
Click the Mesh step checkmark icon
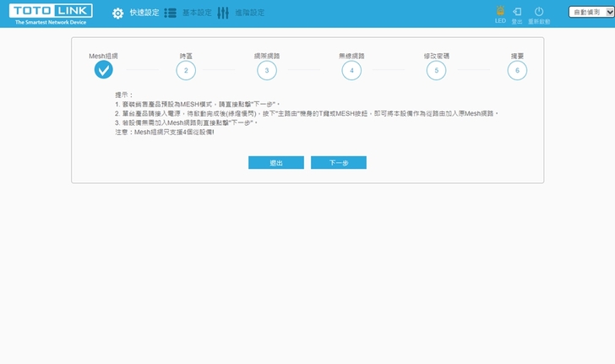[x=103, y=71]
